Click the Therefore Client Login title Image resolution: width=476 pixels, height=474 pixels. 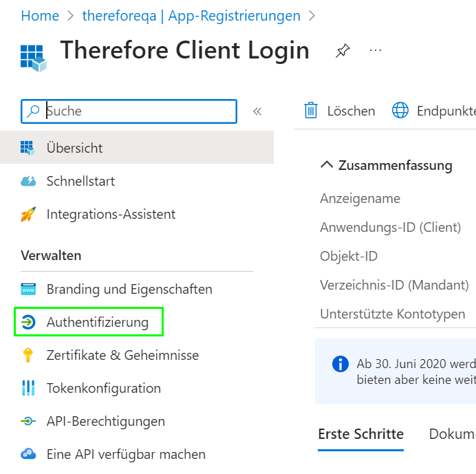[184, 50]
